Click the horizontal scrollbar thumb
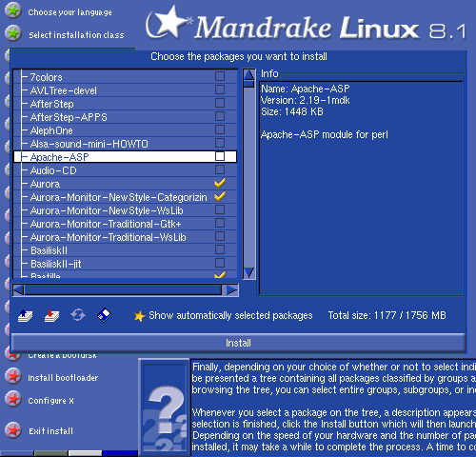Image resolution: width=476 pixels, height=457 pixels. tap(123, 290)
